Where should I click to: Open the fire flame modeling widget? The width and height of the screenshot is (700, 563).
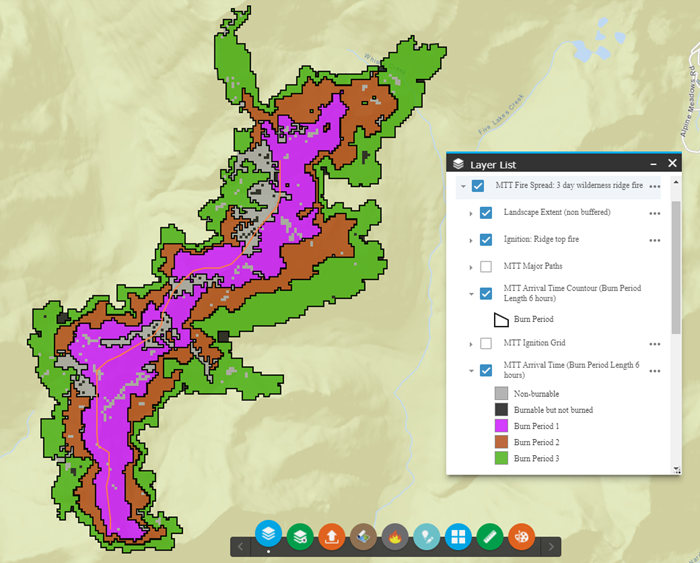pos(395,536)
